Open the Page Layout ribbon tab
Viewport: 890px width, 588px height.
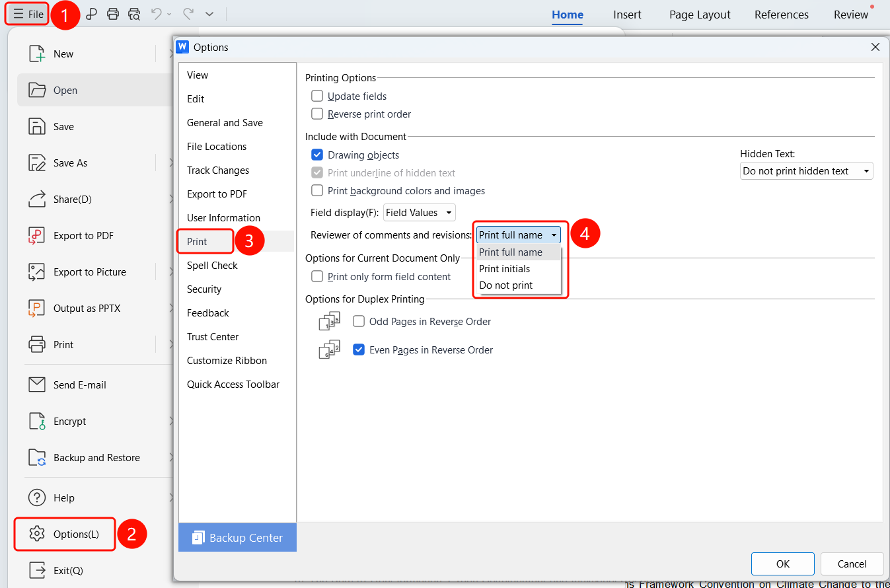pyautogui.click(x=700, y=15)
